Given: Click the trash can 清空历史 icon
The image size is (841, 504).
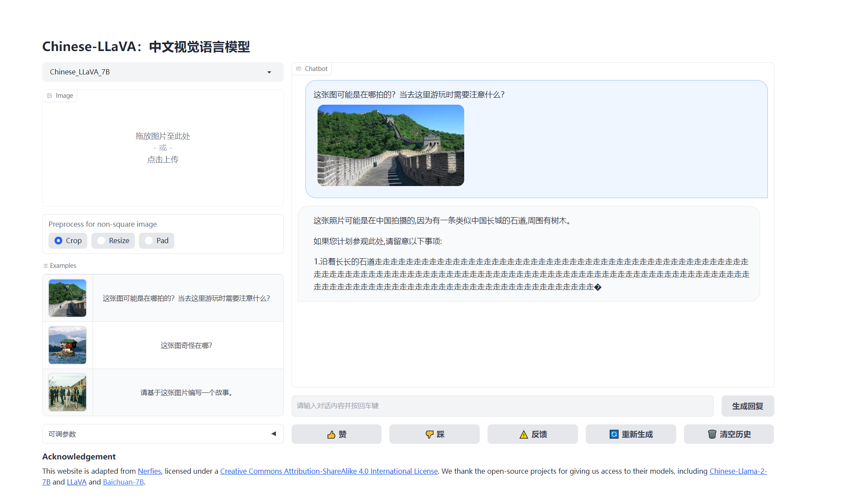Looking at the screenshot, I should coord(712,434).
